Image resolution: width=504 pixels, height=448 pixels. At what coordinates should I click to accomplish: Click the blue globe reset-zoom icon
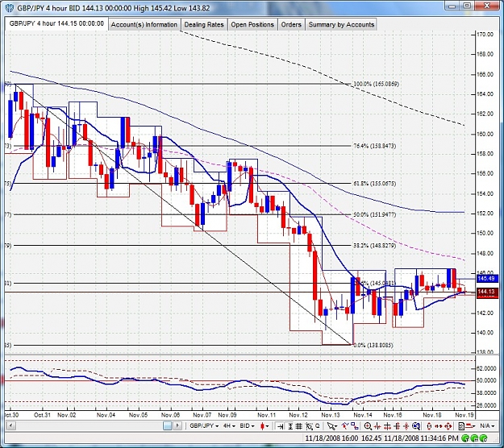click(416, 426)
